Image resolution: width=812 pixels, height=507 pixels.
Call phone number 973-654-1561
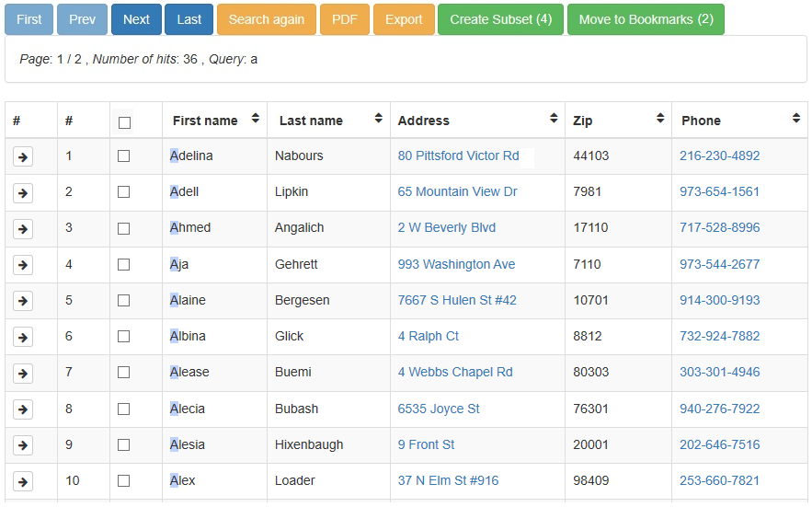[x=720, y=191]
